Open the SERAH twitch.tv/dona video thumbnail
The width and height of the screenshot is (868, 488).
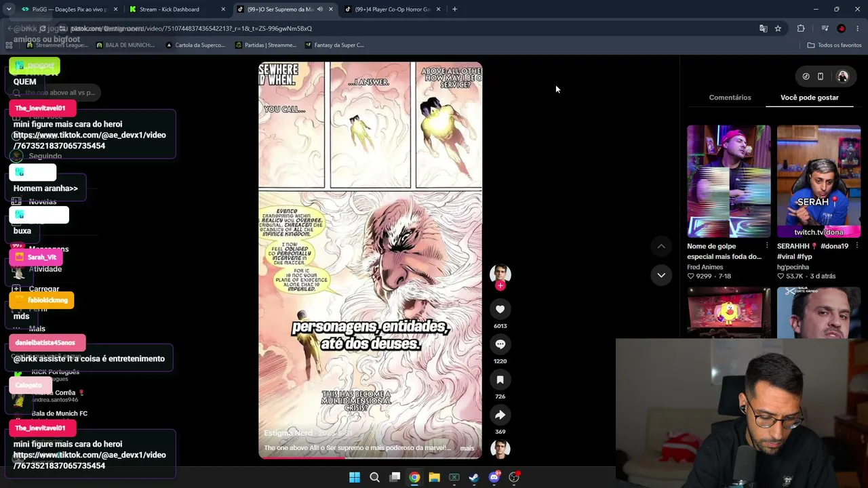(x=819, y=181)
